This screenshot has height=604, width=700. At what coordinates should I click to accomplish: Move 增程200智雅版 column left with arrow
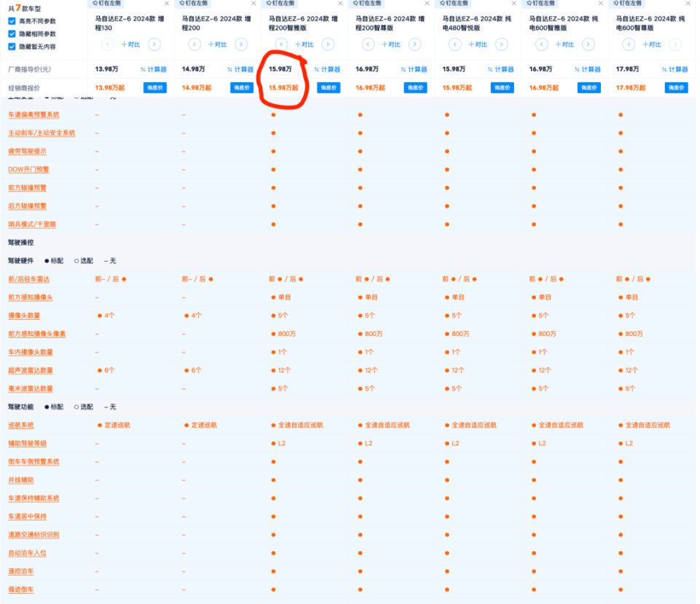281,44
